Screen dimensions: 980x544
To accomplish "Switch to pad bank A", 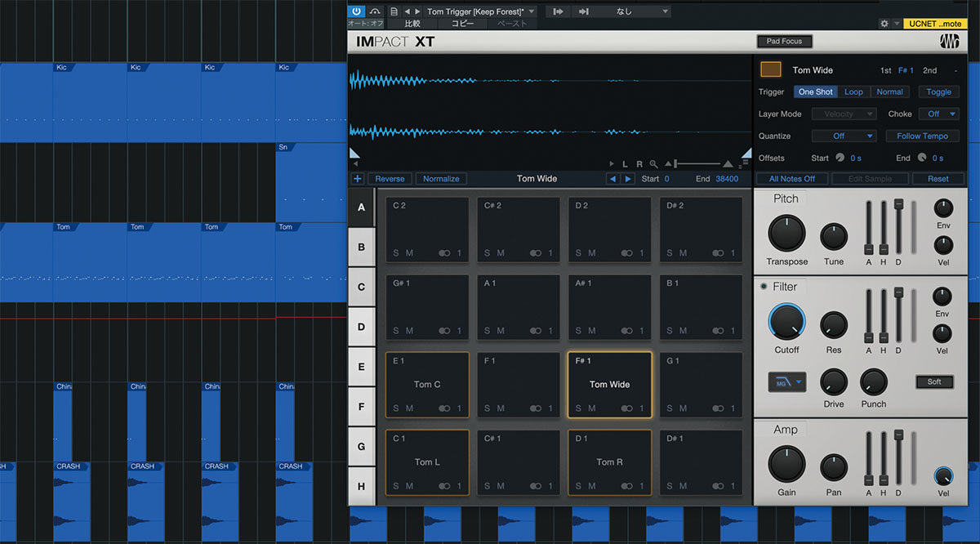I will tap(361, 207).
